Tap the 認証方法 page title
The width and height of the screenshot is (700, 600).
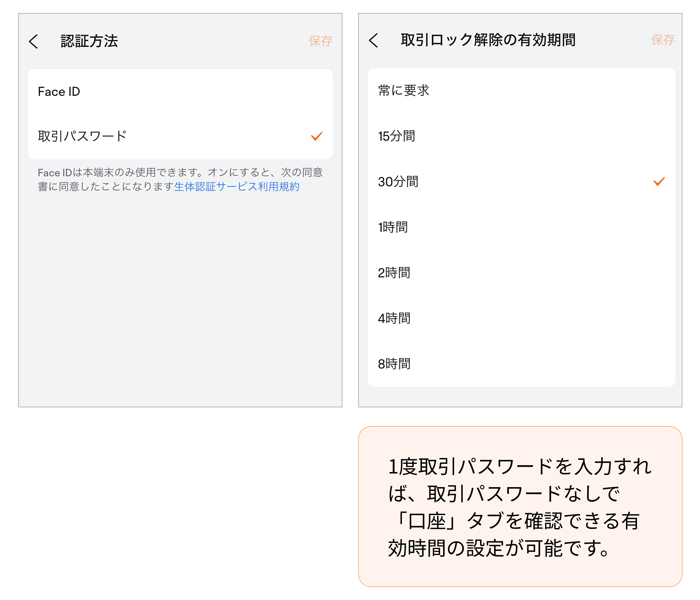(89, 41)
